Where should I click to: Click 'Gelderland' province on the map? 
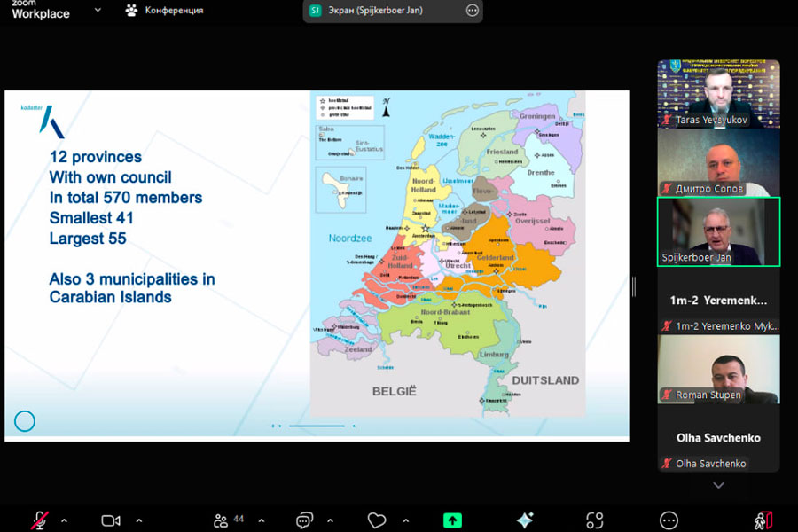(x=495, y=258)
